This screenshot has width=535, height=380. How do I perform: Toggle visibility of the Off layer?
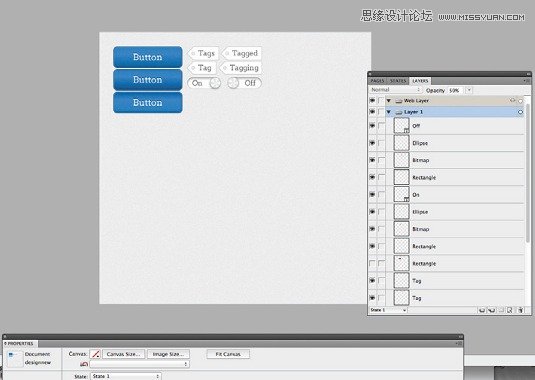(x=372, y=126)
